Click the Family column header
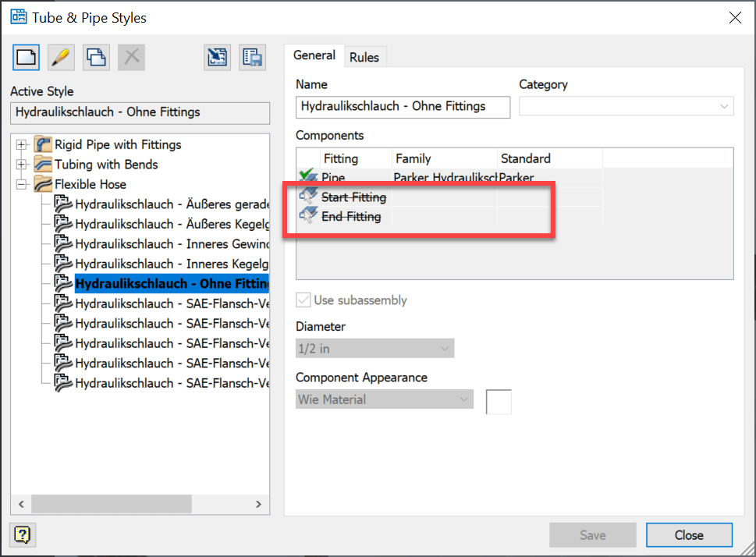Screen dimensions: 756x557 (x=444, y=158)
